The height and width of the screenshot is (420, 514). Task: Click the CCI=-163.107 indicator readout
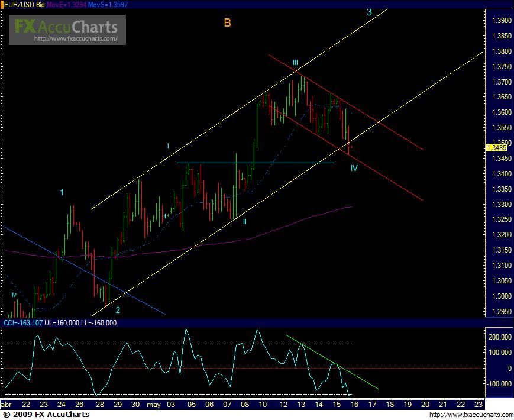21,323
